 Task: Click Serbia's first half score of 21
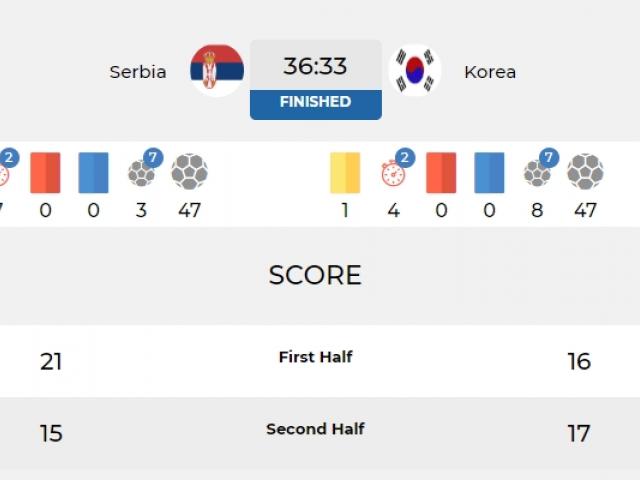click(x=51, y=362)
